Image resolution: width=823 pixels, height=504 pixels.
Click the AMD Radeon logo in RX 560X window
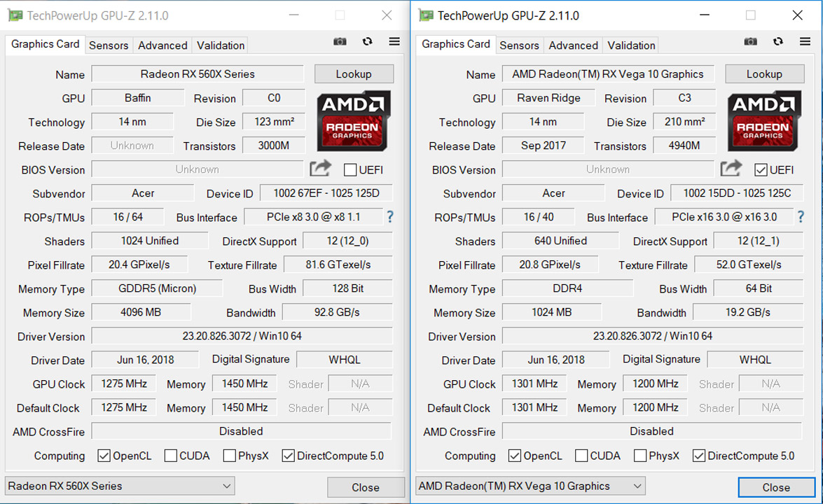coord(354,120)
